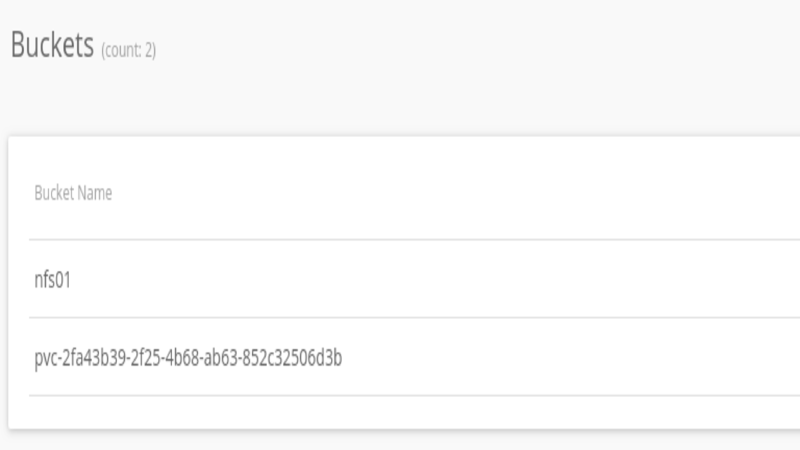Image resolution: width=800 pixels, height=450 pixels.
Task: Open bucket pvc-2fa43b39-2f25-4b68-ab63-852c32506d3b
Action: (x=188, y=358)
